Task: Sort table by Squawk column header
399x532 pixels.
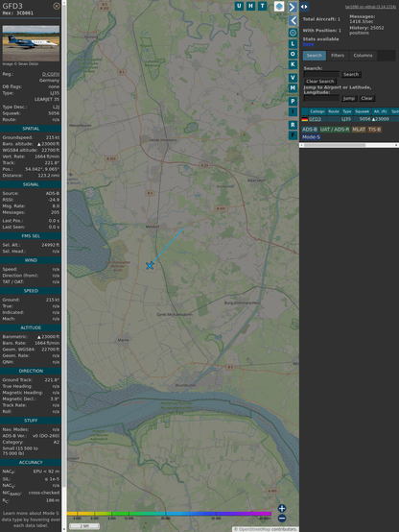Action: [x=362, y=111]
